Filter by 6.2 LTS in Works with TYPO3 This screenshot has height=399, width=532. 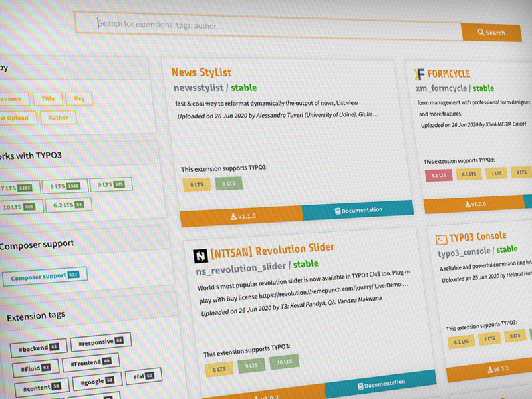(x=68, y=205)
